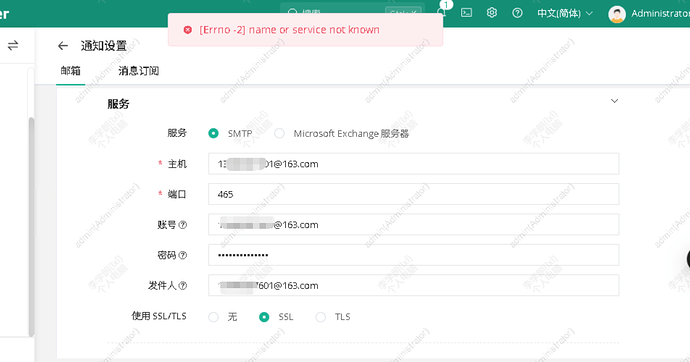690x362 pixels.
Task: Open the Administrator user menu
Action: (660, 14)
